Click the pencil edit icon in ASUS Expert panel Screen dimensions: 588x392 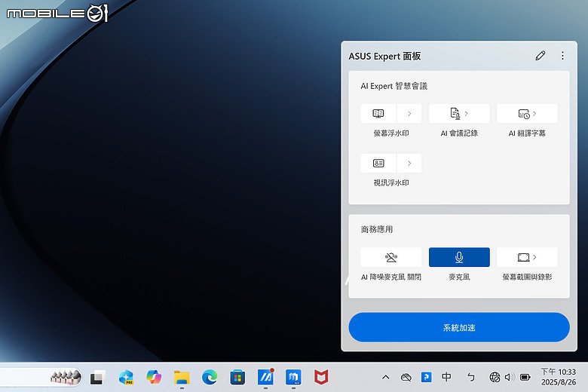pos(540,56)
